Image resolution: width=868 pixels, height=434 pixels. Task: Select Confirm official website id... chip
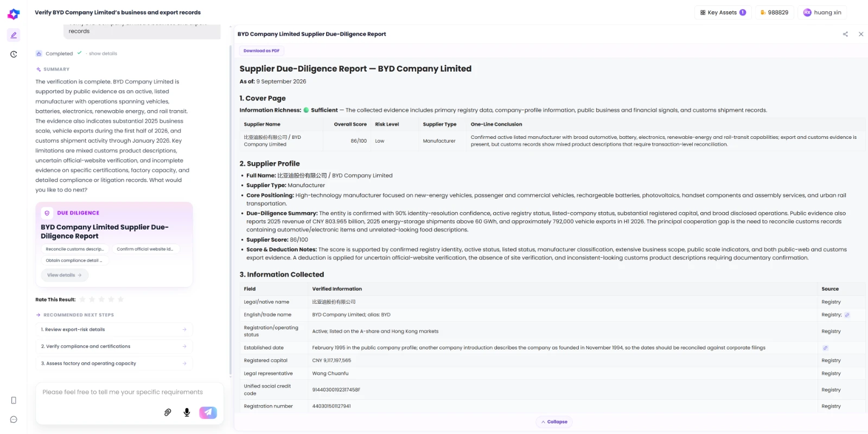point(145,250)
